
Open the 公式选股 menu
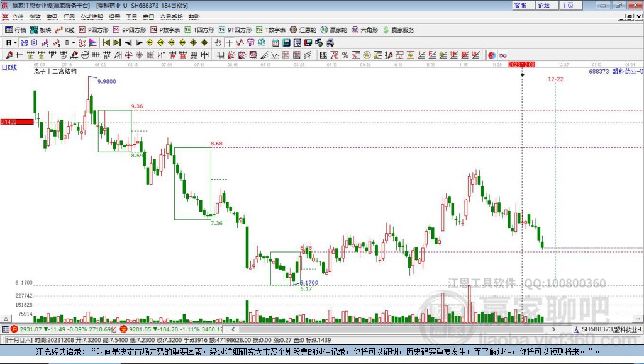pos(92,17)
